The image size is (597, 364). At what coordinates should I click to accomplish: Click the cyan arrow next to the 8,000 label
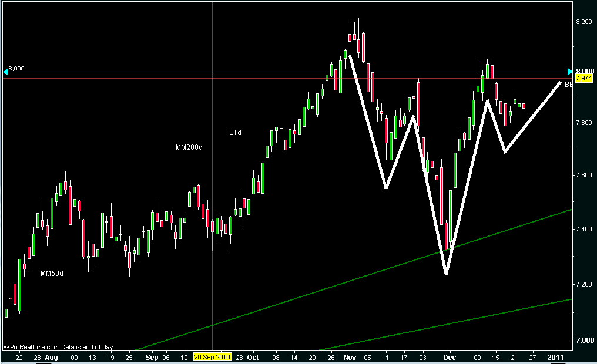5,72
